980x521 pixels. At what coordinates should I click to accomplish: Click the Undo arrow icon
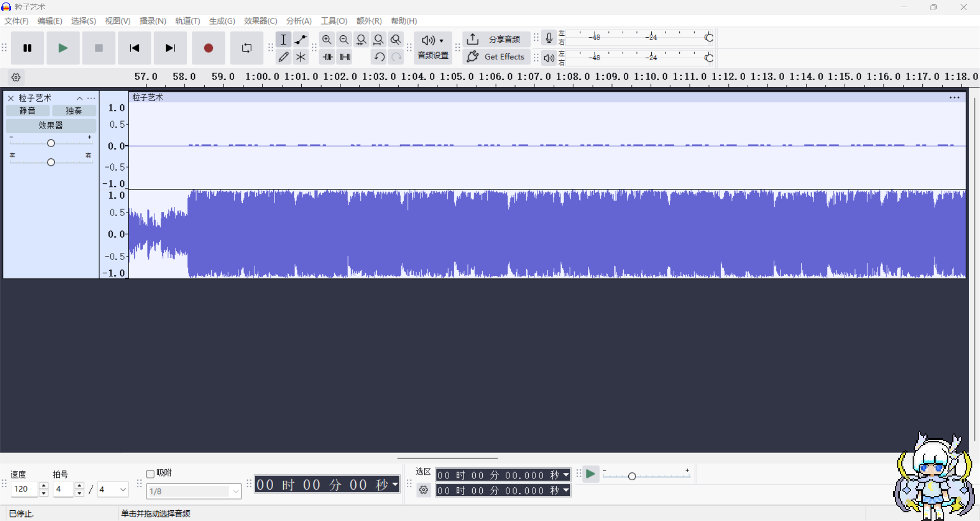[379, 57]
